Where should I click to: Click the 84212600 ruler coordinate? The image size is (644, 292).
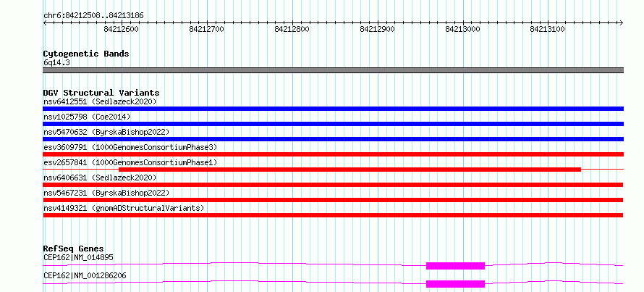click(x=121, y=29)
